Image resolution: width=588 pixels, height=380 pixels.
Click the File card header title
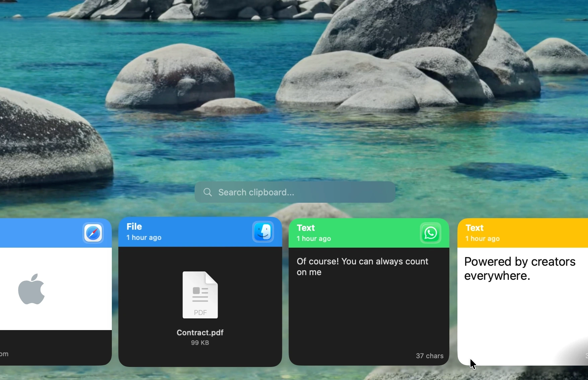135,227
